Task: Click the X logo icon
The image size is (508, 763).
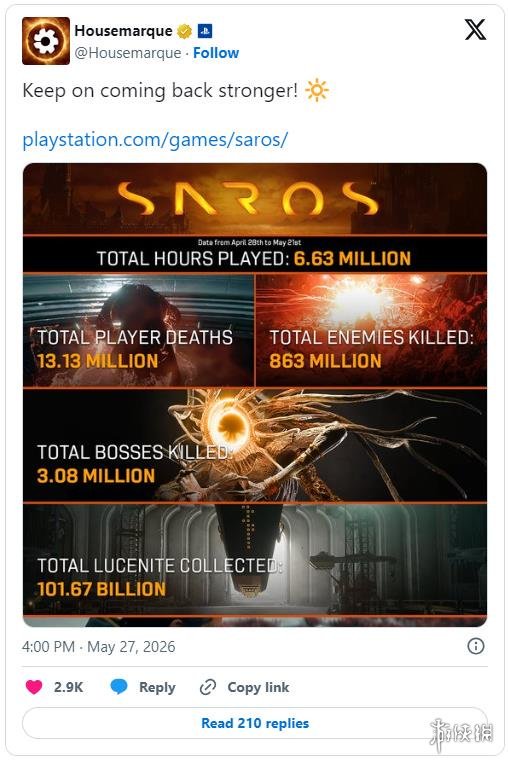Action: click(475, 30)
